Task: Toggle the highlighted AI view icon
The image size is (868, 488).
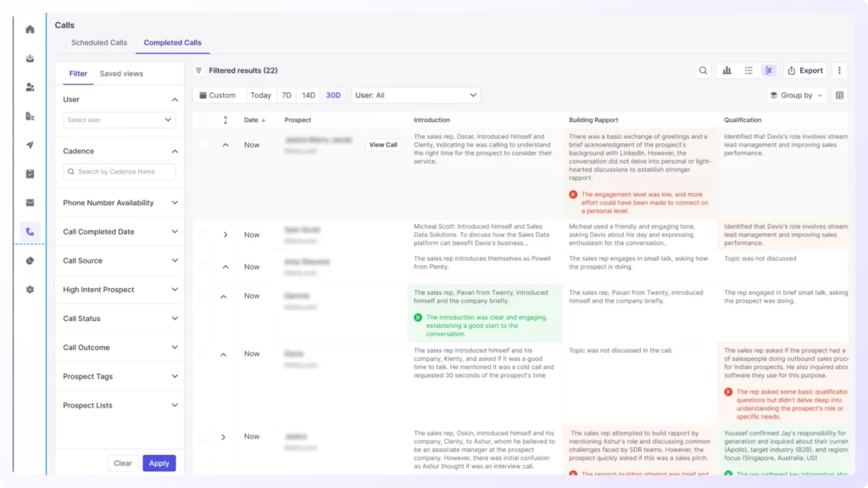Action: tap(769, 70)
